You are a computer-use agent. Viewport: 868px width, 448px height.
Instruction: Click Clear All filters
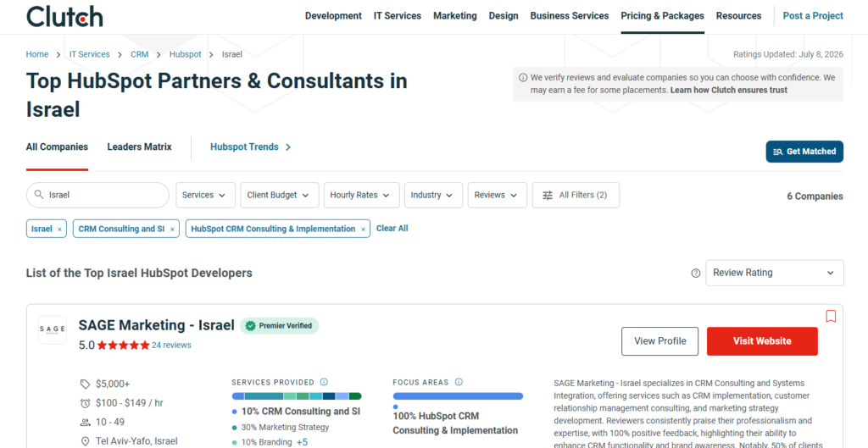pos(392,229)
